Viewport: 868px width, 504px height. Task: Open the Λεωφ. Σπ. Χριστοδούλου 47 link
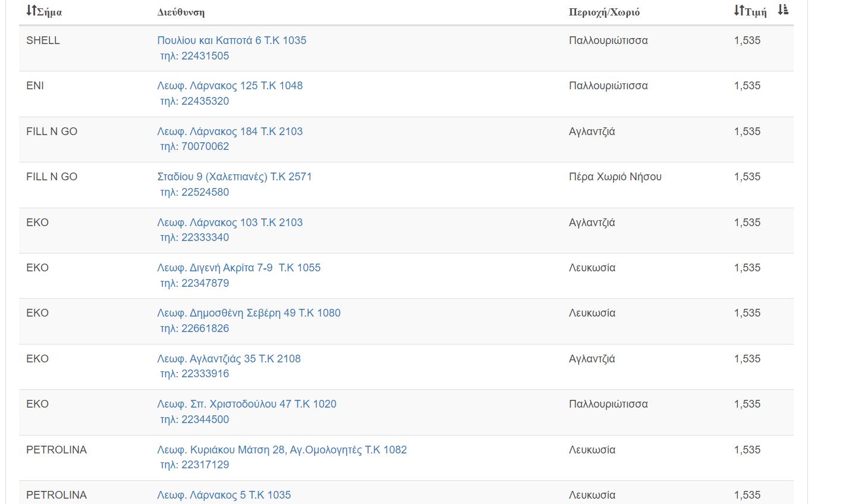(247, 404)
